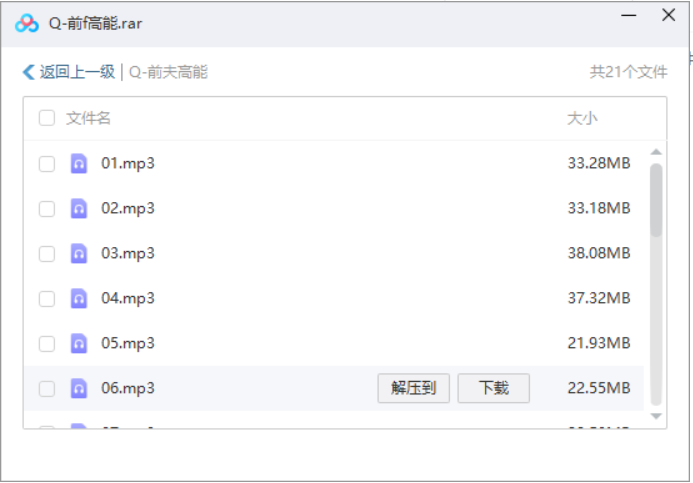693x483 pixels.
Task: Go back via 返回上一级 link
Action: tap(76, 72)
